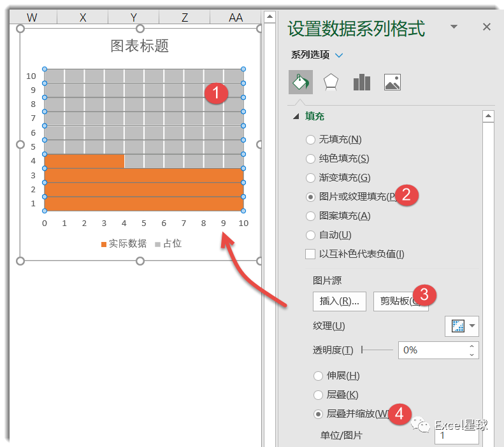Select 自动(U) radio option
Screen dimensions: 504x447
(x=310, y=235)
